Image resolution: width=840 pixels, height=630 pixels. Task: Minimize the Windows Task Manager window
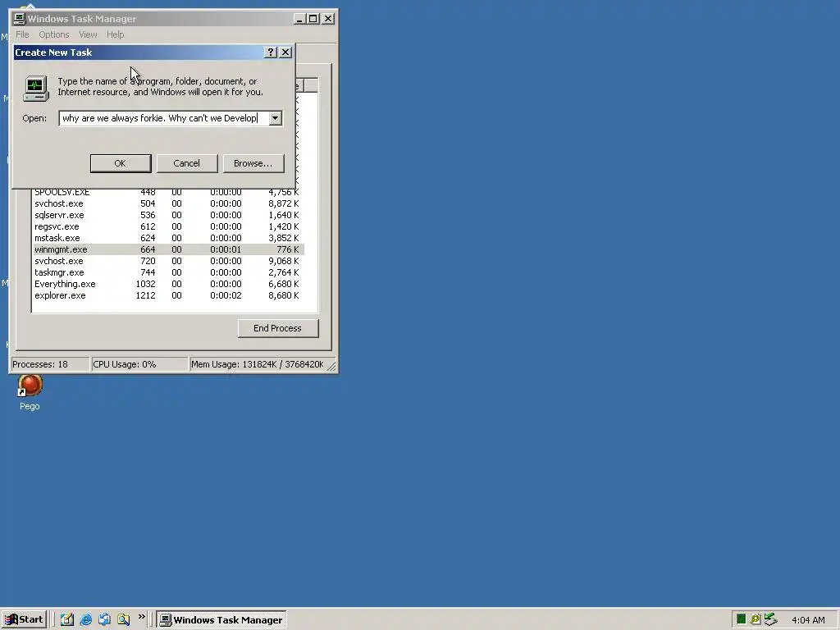coord(300,19)
